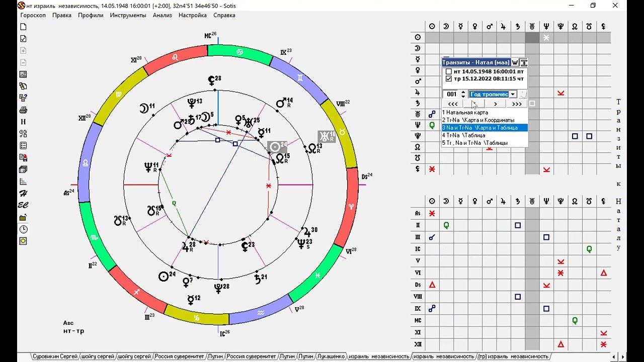This screenshot has height=362, width=644.
Task: Click the '>' step forward button
Action: [496, 104]
